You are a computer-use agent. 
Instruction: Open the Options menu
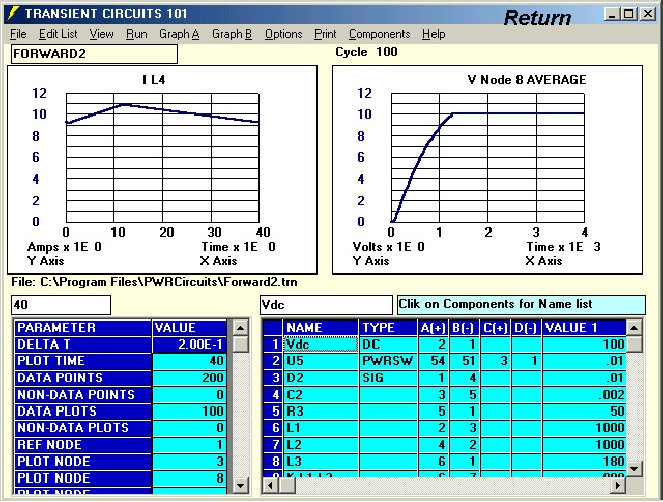(283, 34)
